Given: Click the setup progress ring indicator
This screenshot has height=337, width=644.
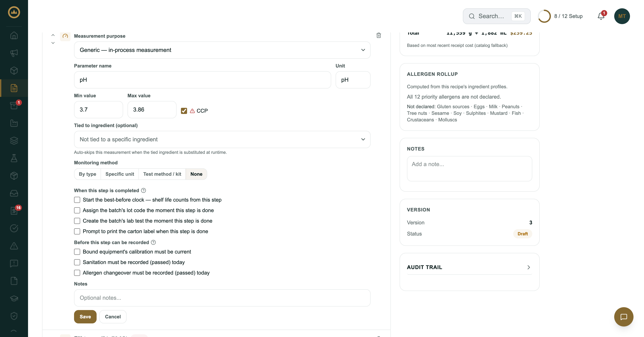Looking at the screenshot, I should tap(544, 16).
